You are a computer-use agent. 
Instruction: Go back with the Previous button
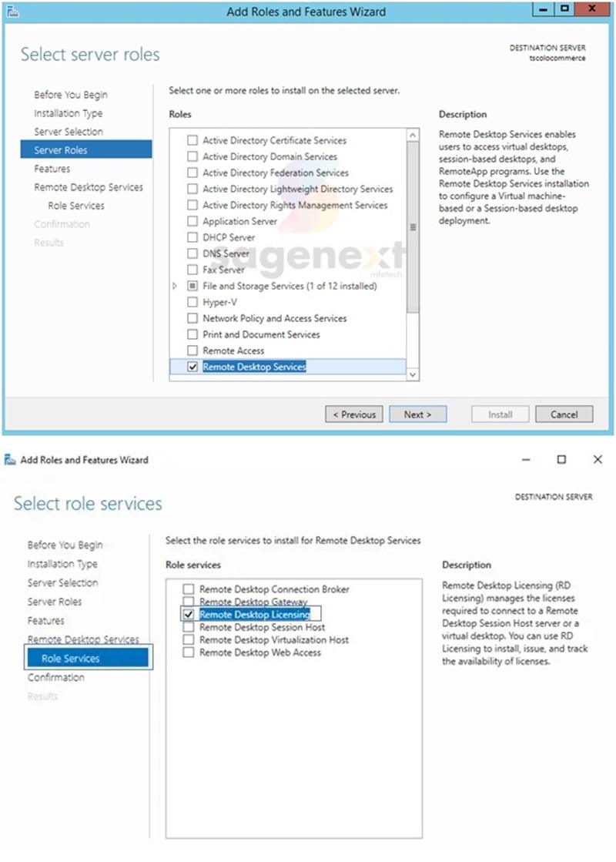[x=354, y=414]
